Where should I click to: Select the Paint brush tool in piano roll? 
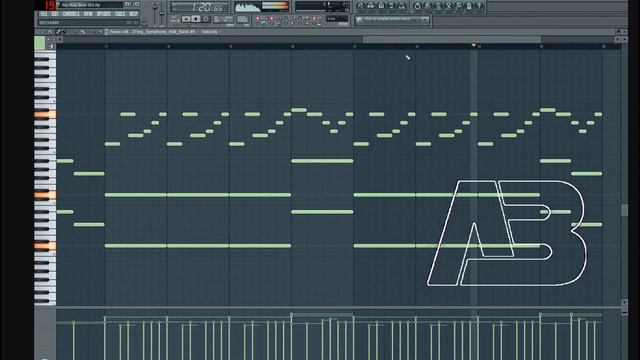[64, 31]
